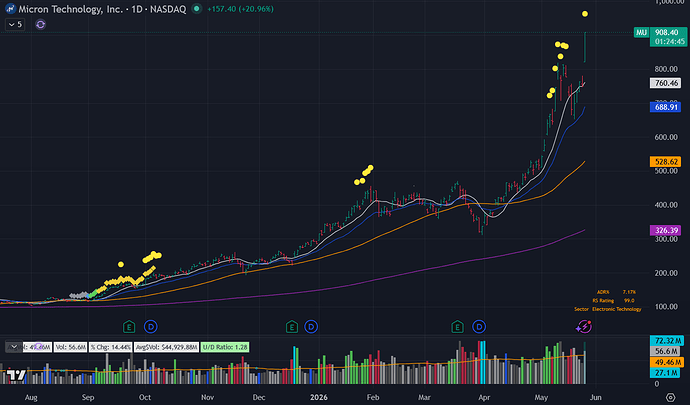Viewport: 690px width, 405px height.
Task: Click the 600.00 price scale tick
Action: pyautogui.click(x=666, y=137)
